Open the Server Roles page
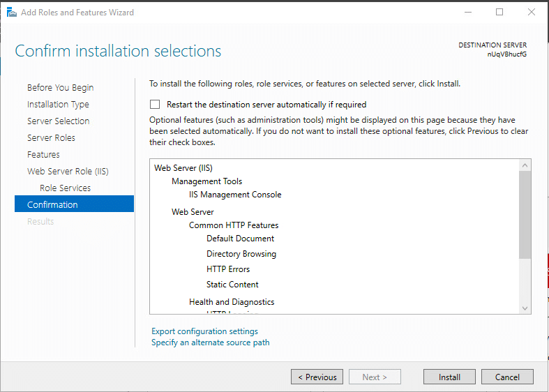The width and height of the screenshot is (549, 392). coord(51,138)
